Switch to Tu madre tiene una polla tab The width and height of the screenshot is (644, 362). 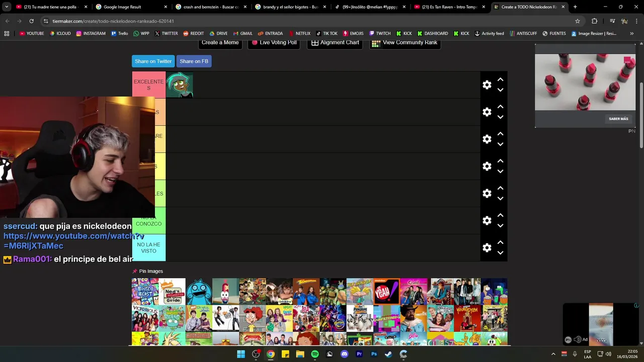[51, 7]
